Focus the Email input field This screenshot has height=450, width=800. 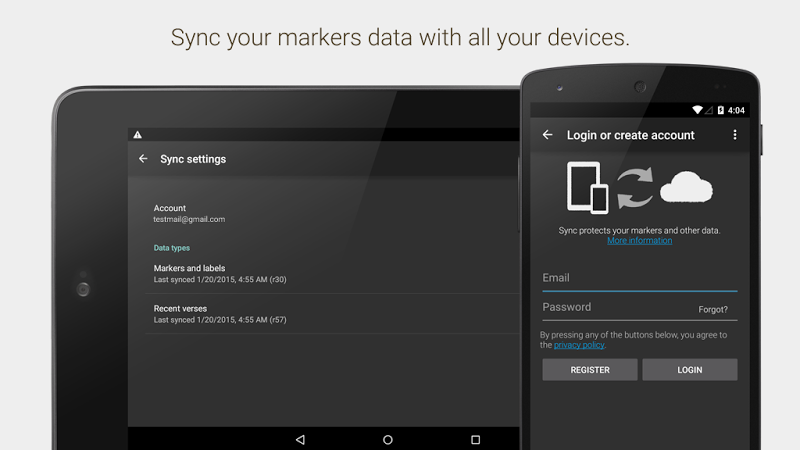[640, 279]
